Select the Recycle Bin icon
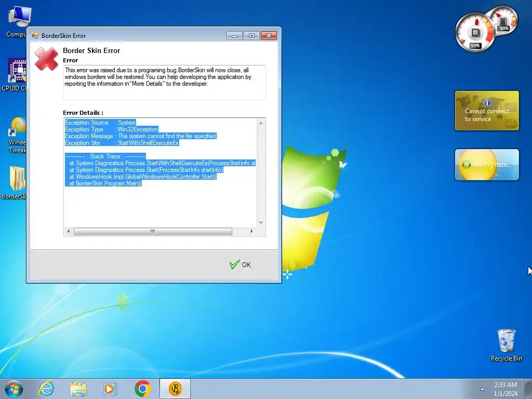 pyautogui.click(x=506, y=345)
